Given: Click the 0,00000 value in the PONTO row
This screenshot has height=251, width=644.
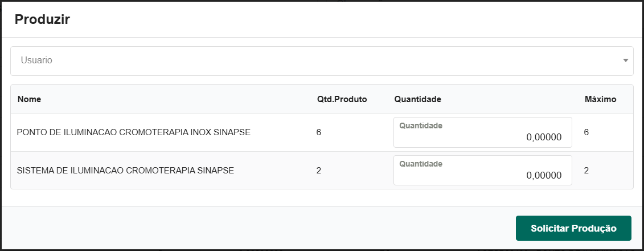Looking at the screenshot, I should click(544, 137).
